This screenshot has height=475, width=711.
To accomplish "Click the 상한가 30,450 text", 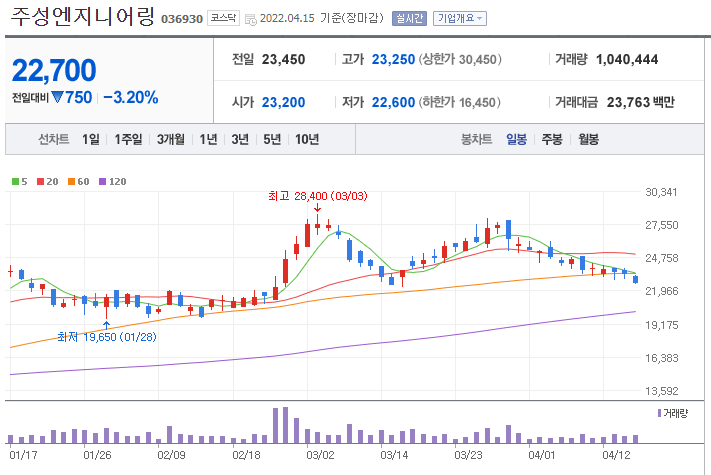I will [x=460, y=59].
